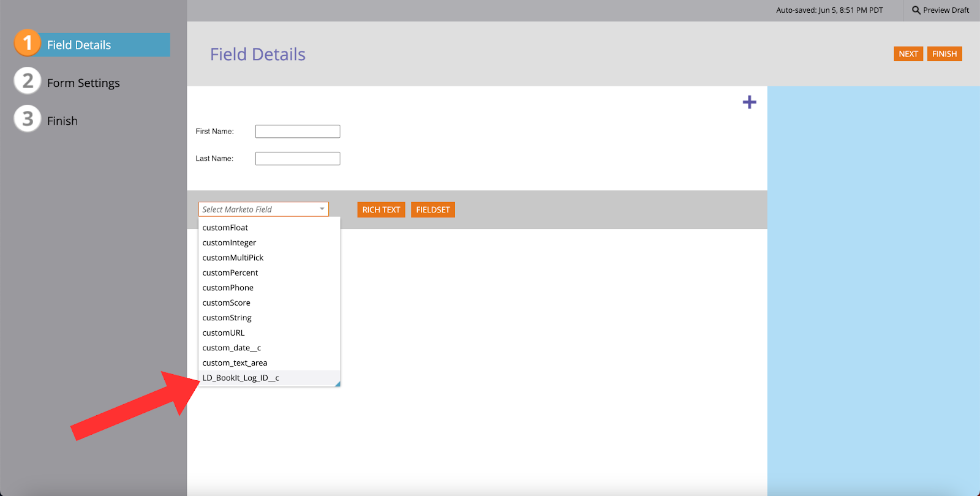Open the Finish step in sidebar
Viewport: 980px width, 496px height.
tap(62, 121)
